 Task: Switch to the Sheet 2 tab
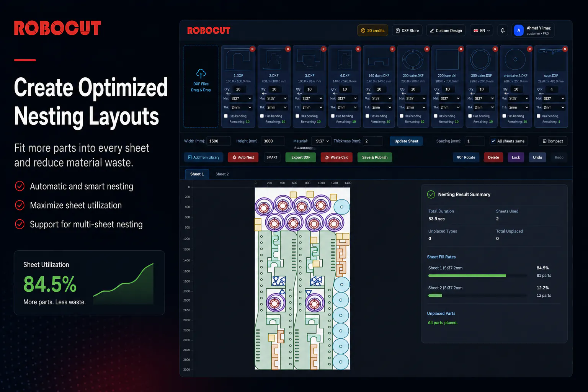[222, 174]
